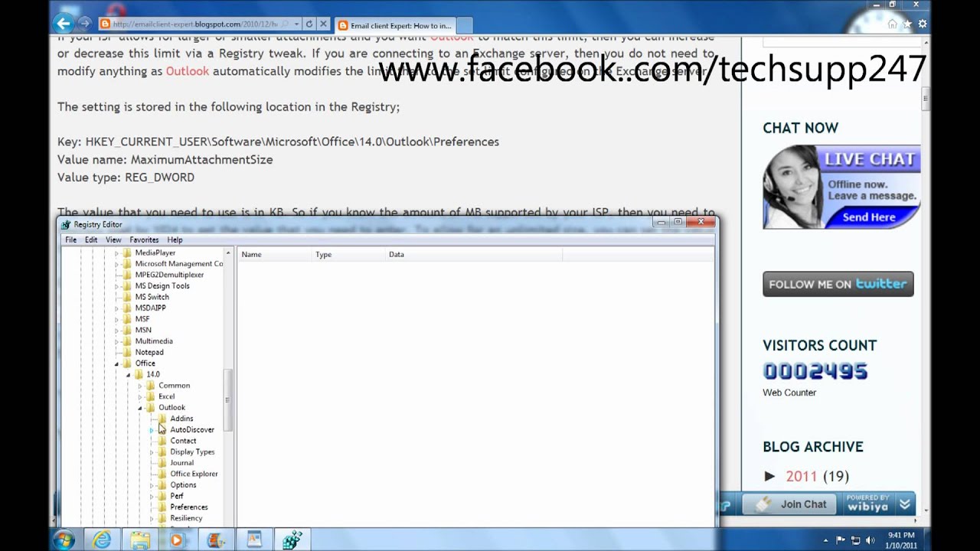
Task: Open the network tray icon
Action: click(x=854, y=540)
